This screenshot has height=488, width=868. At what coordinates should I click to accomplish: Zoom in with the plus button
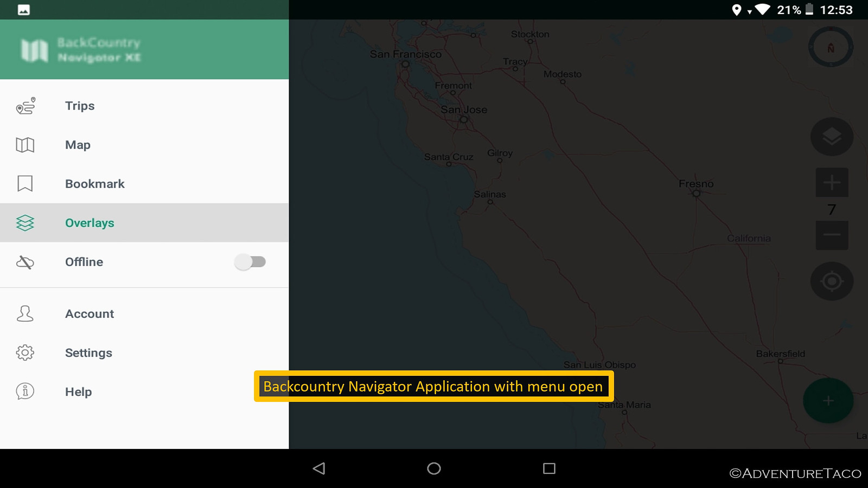pos(832,182)
